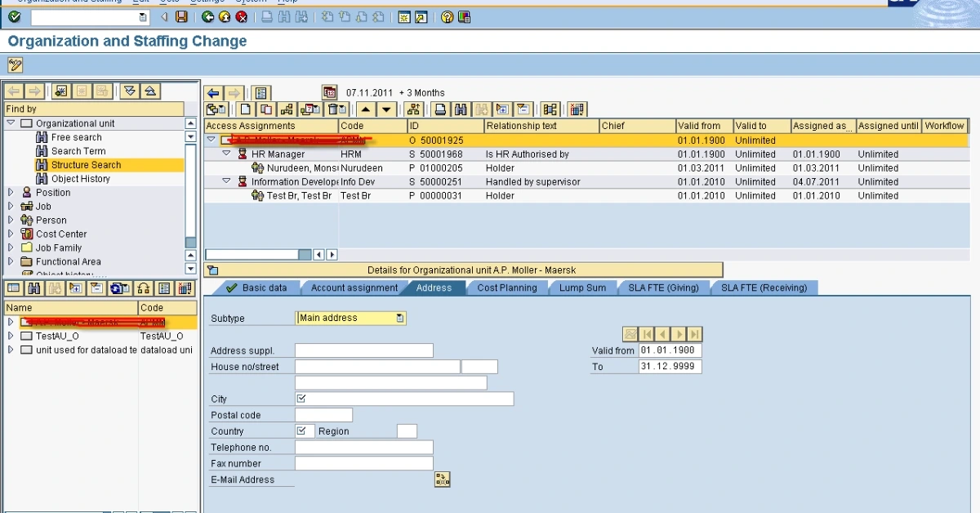Open the colorful chart icon in overview toolbar
Screen dimensions: 980x513
pos(577,109)
